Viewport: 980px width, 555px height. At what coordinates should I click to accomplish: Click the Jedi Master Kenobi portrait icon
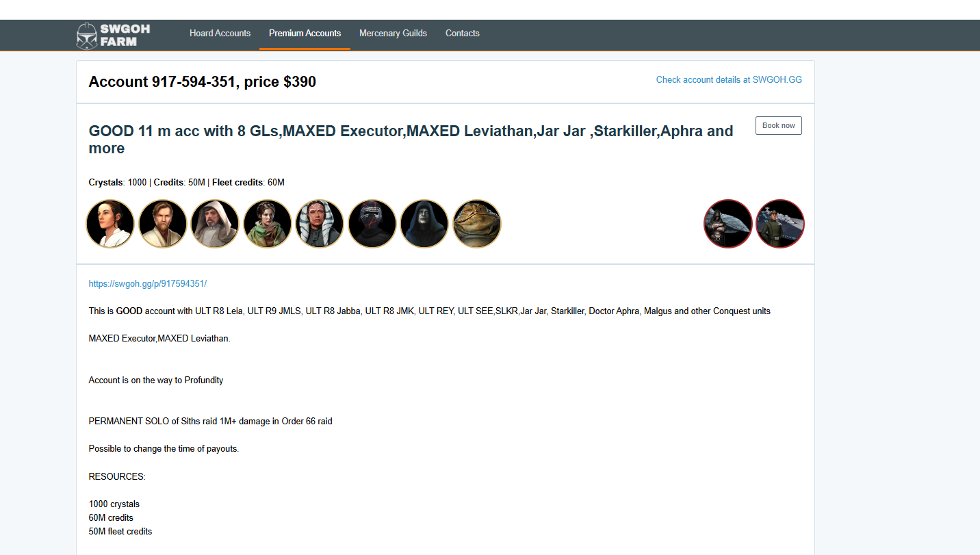pyautogui.click(x=163, y=224)
